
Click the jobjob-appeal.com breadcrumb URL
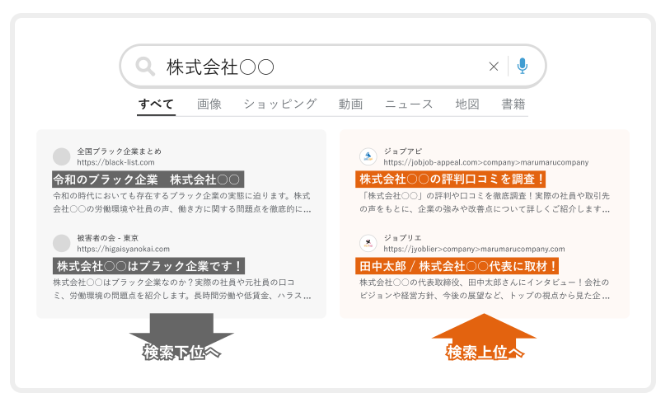486,162
